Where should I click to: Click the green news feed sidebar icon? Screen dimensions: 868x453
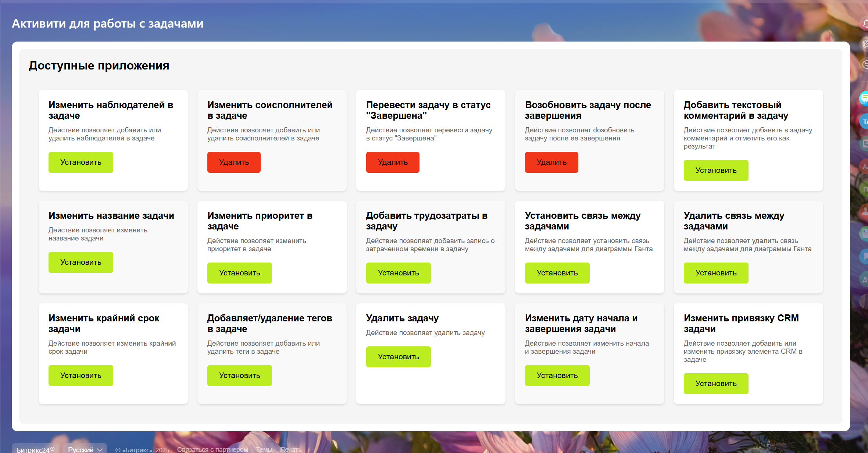[865, 233]
